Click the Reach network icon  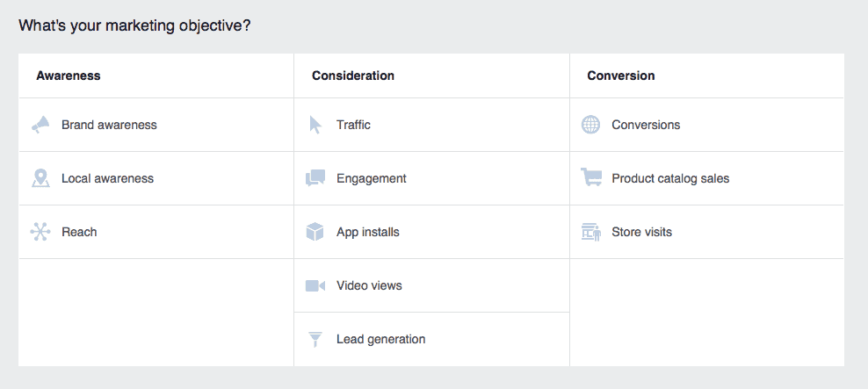tap(40, 232)
